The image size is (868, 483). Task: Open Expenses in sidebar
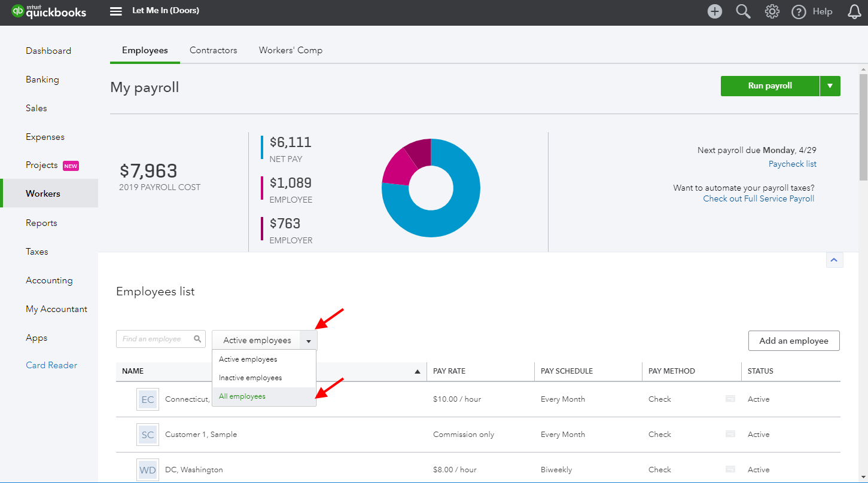(45, 137)
